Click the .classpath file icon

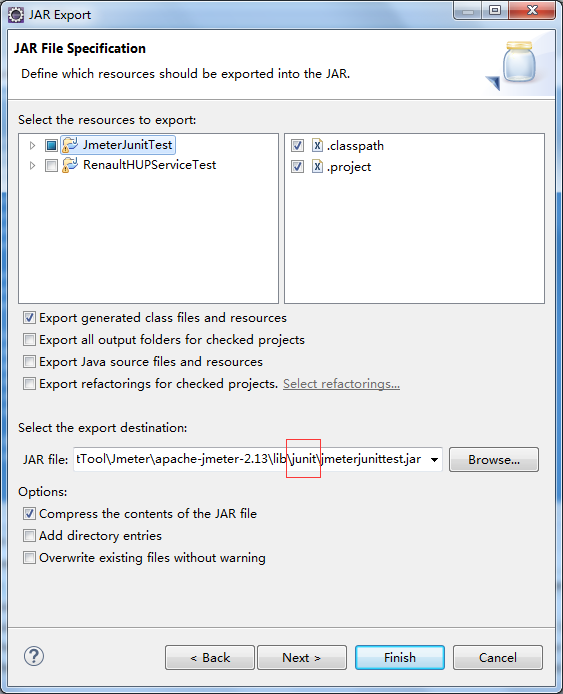317,145
